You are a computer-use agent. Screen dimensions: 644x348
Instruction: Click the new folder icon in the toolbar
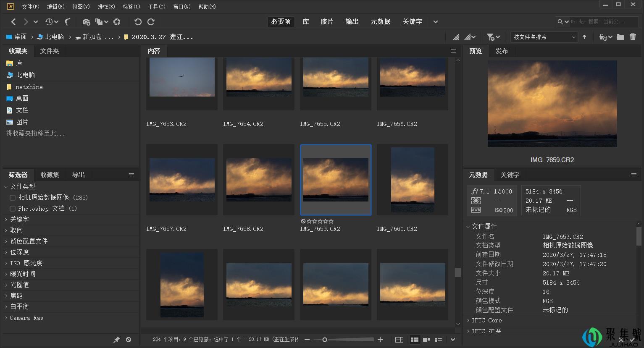620,37
